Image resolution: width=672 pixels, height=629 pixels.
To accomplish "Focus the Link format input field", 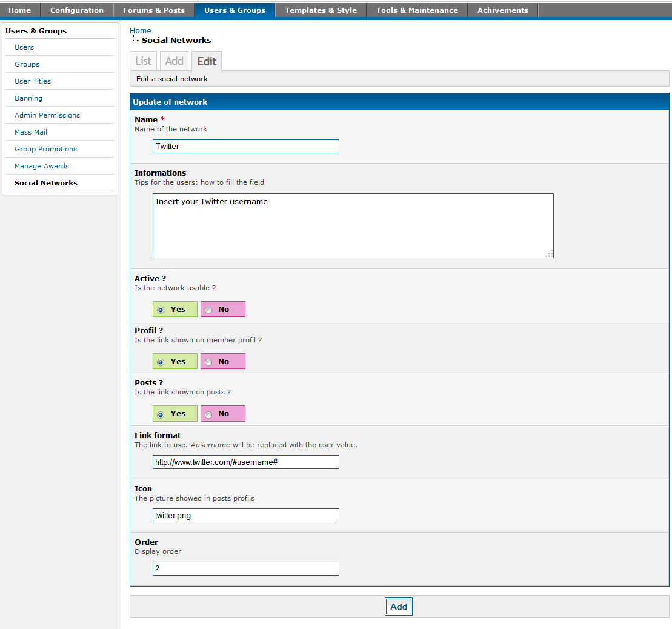I will tap(245, 462).
